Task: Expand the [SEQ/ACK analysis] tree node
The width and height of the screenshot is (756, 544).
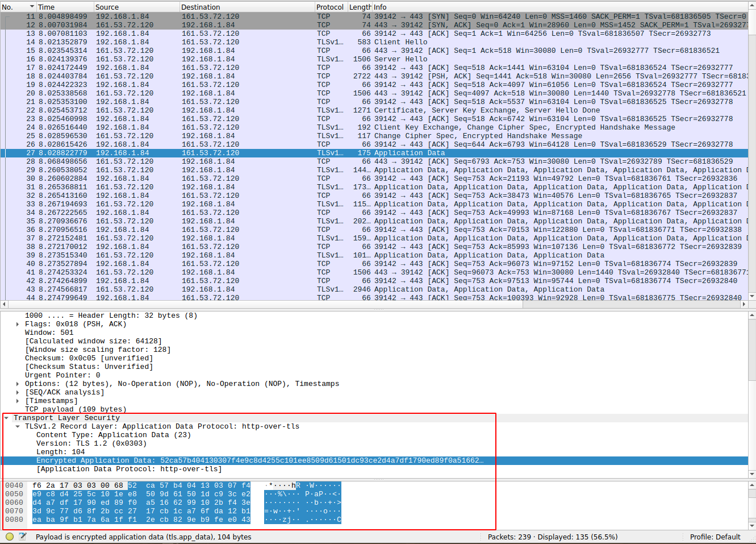Action: pyautogui.click(x=18, y=392)
